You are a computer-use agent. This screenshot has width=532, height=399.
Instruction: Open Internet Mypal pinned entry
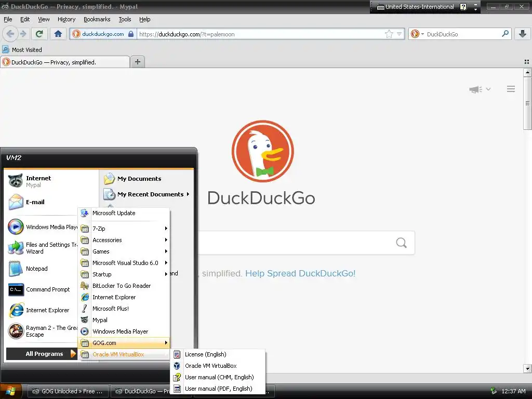[x=42, y=181]
